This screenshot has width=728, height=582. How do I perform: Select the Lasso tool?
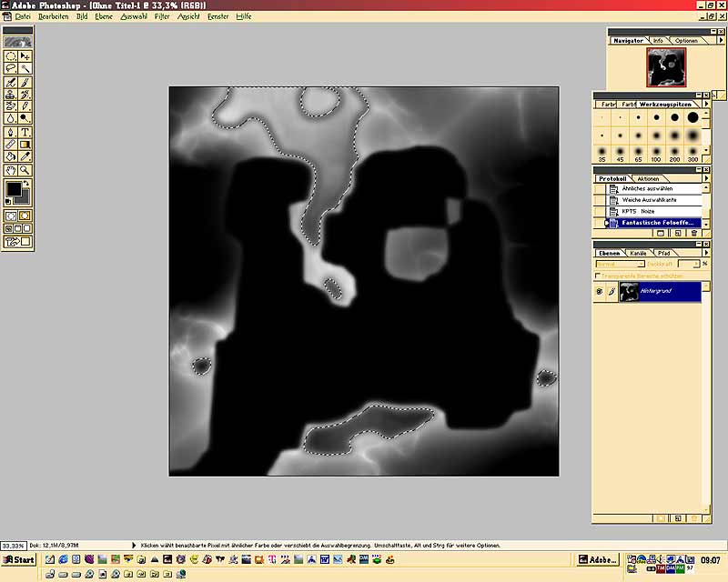(x=10, y=68)
